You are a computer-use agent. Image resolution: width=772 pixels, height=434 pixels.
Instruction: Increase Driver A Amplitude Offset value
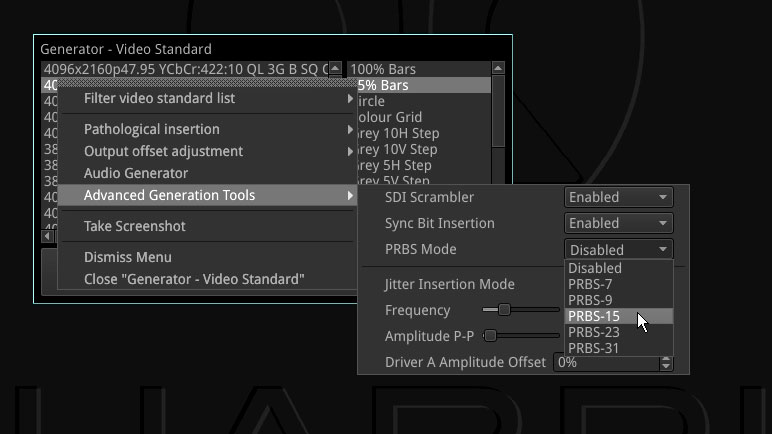tap(666, 359)
